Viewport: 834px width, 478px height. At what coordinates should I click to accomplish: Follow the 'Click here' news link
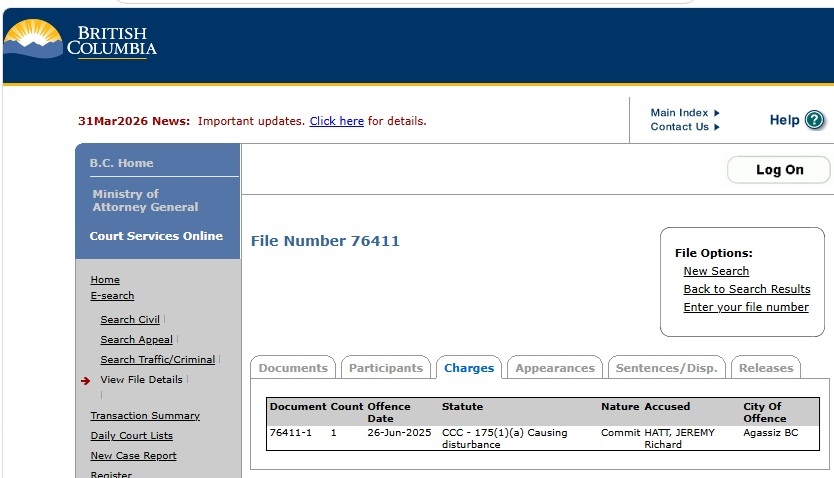tap(337, 121)
